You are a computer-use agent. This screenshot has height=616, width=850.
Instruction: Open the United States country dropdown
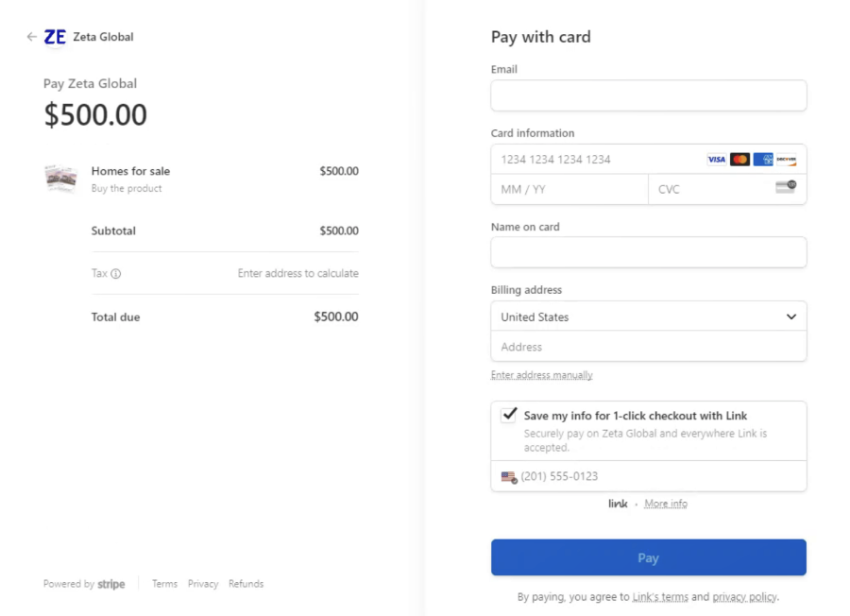click(x=648, y=317)
